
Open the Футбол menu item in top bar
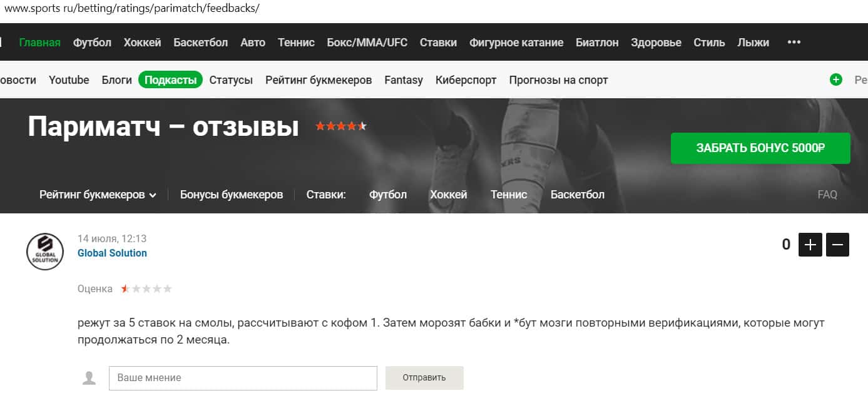coord(92,43)
